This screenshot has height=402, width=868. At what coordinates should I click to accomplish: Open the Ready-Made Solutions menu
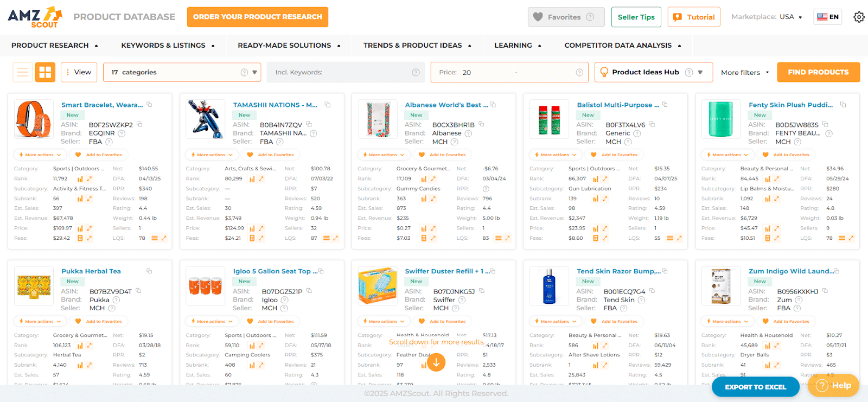[289, 46]
